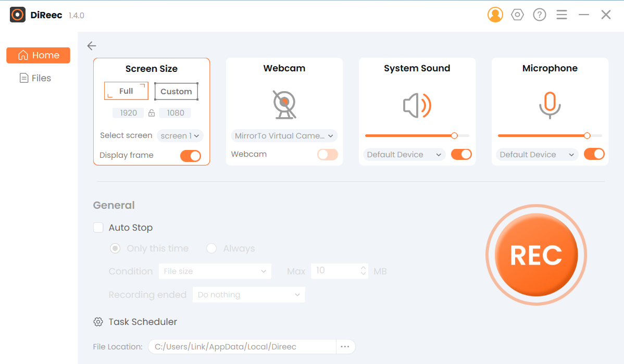The width and height of the screenshot is (624, 364).
Task: Click the height field showing 1080
Action: (x=175, y=113)
